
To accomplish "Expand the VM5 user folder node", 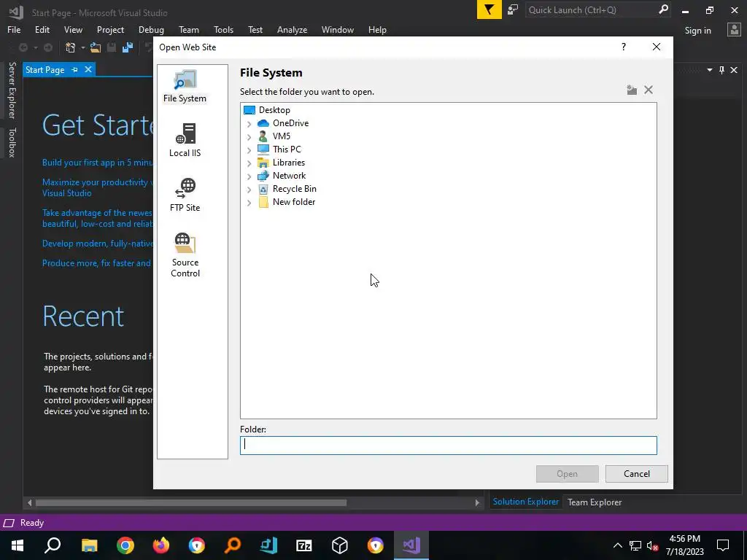I will click(249, 136).
